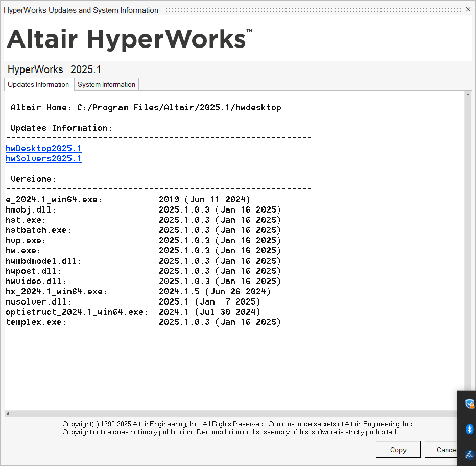The image size is (476, 466).
Task: Click the dark blue checkered tray icon
Action: pyautogui.click(x=469, y=454)
